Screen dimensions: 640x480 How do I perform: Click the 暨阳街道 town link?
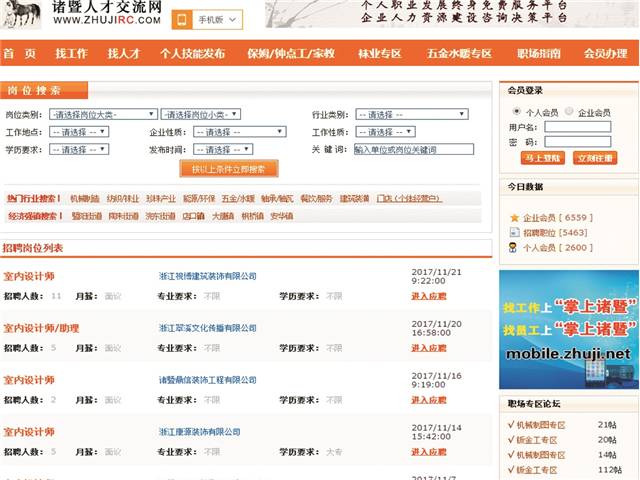(87, 216)
